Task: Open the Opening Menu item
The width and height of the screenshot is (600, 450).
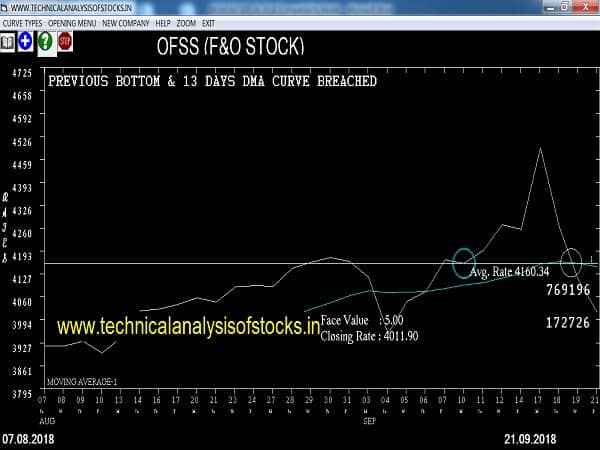Action: point(73,22)
